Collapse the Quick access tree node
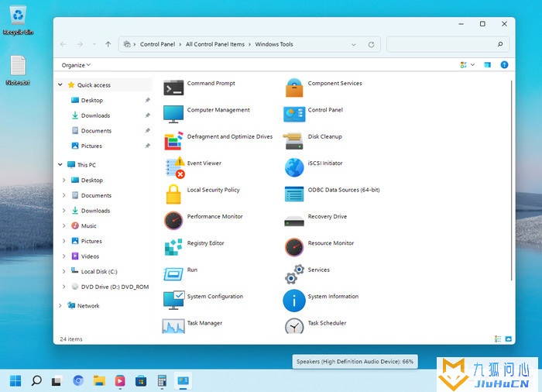The image size is (542, 392). point(60,84)
